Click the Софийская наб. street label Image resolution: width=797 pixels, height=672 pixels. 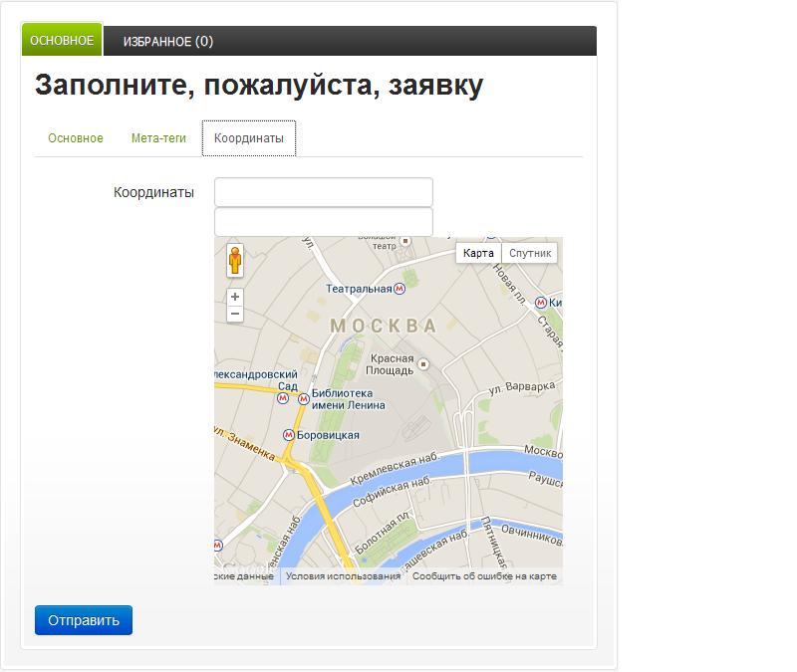click(x=392, y=491)
